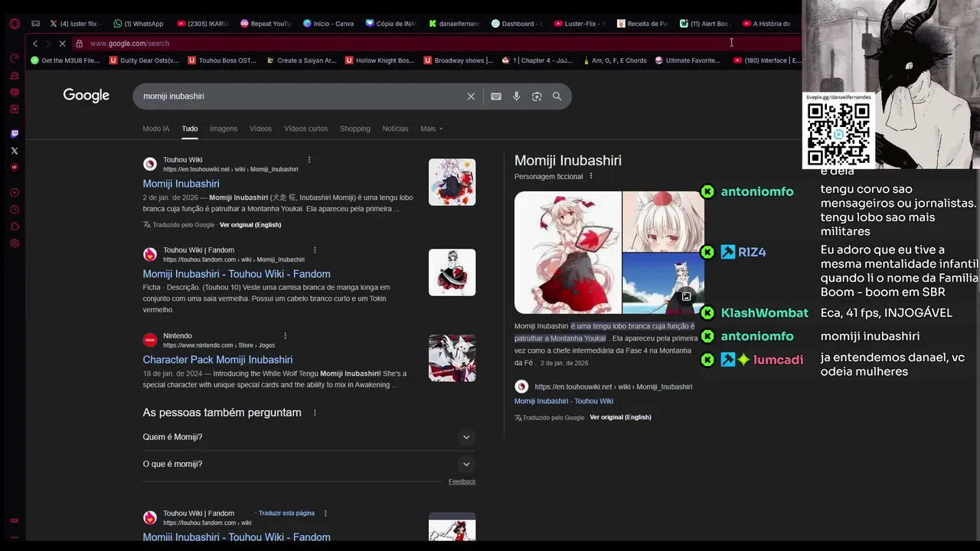Switch to 'Shopping' results tab

click(355, 129)
